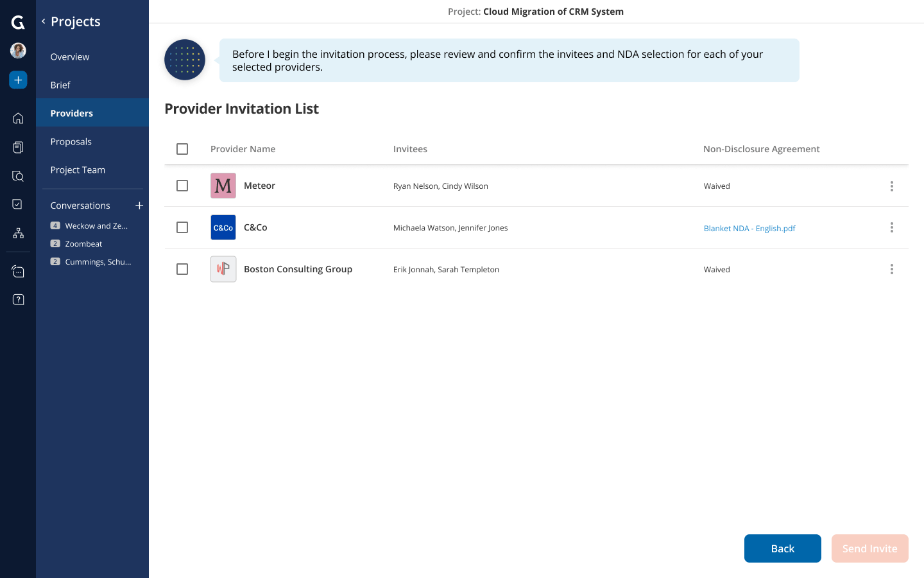Viewport: 924px width, 578px height.
Task: Open the organization hierarchy icon
Action: pos(18,233)
